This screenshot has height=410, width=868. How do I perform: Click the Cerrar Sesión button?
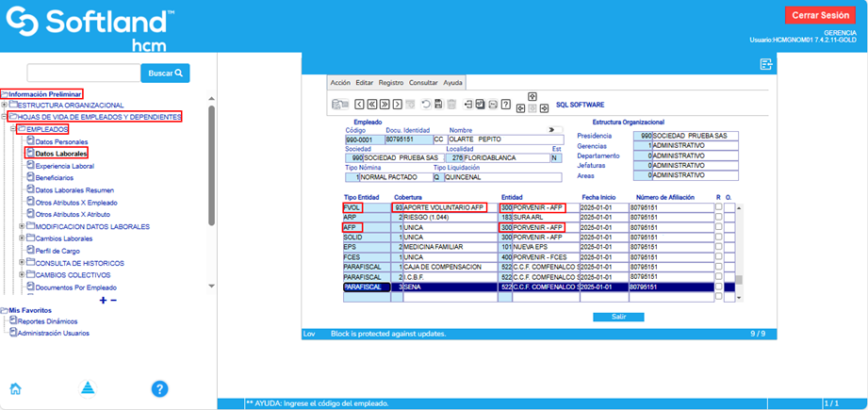coord(821,15)
